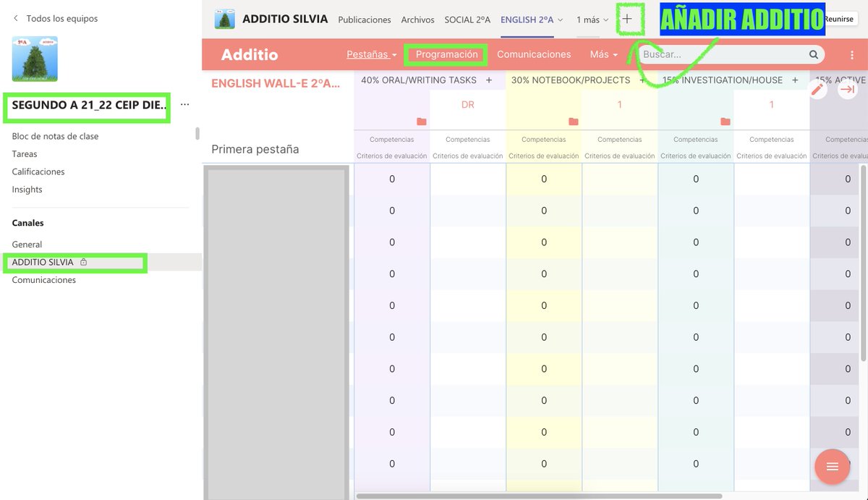This screenshot has width=868, height=500.
Task: Click the ADDITIO SILVIA channel tree logo
Action: click(x=225, y=20)
